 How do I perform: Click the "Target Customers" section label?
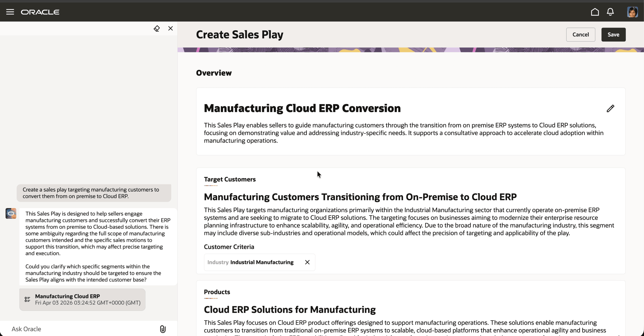(230, 179)
